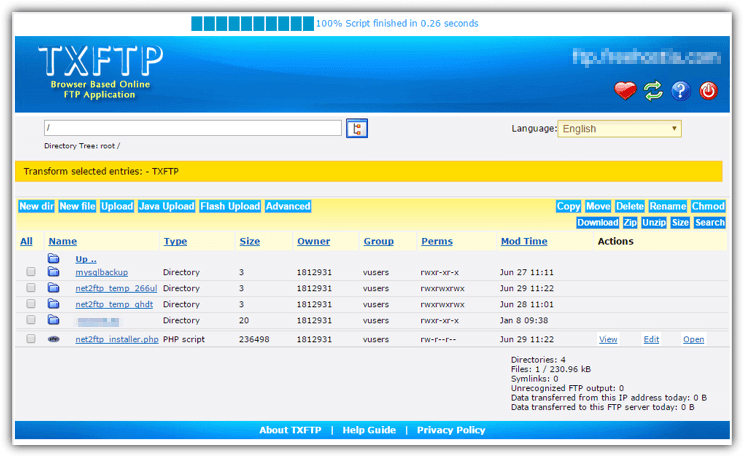Sort by the Type column header
This screenshot has width=744, height=456.
175,242
